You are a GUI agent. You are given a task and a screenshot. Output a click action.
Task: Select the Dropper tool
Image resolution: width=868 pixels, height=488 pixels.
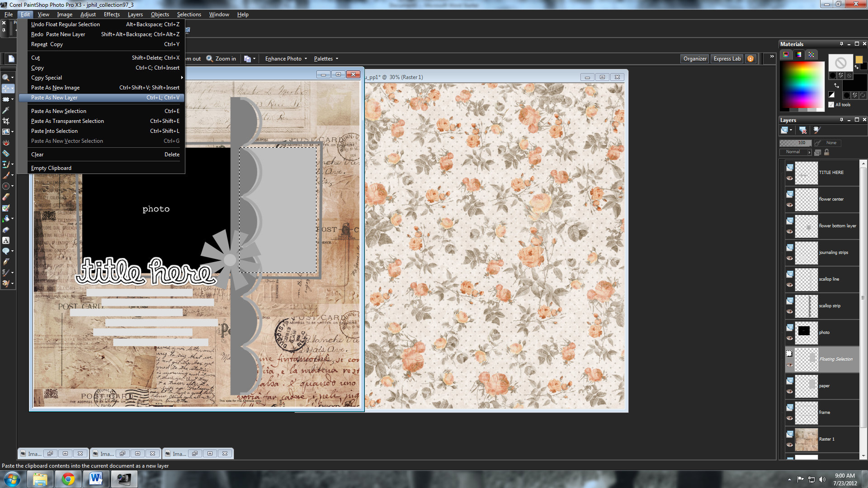pyautogui.click(x=6, y=109)
